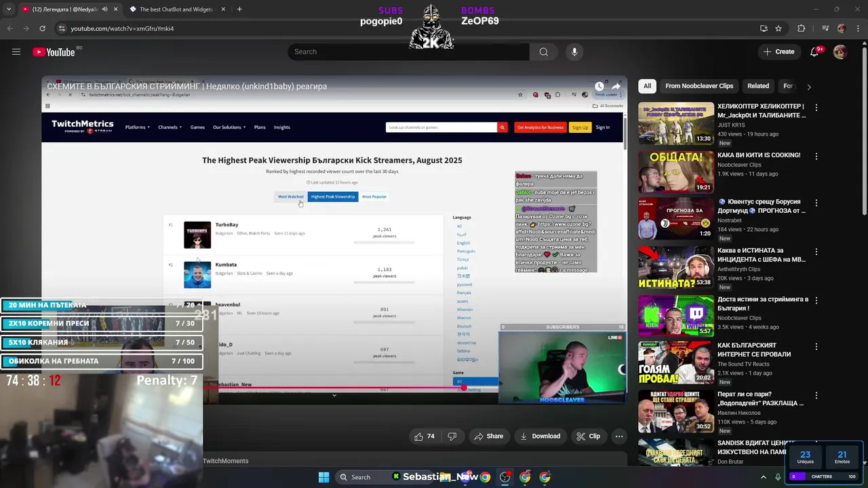Open the ХЕЛИКОПТЕР ХЕЛИКОПТЕР video thumbnail

pyautogui.click(x=675, y=123)
